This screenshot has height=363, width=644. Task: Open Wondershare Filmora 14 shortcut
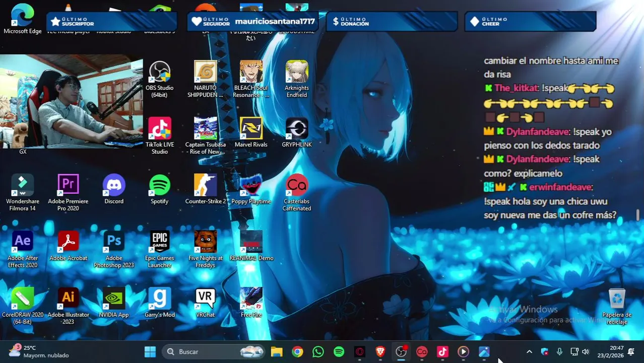coord(23,193)
